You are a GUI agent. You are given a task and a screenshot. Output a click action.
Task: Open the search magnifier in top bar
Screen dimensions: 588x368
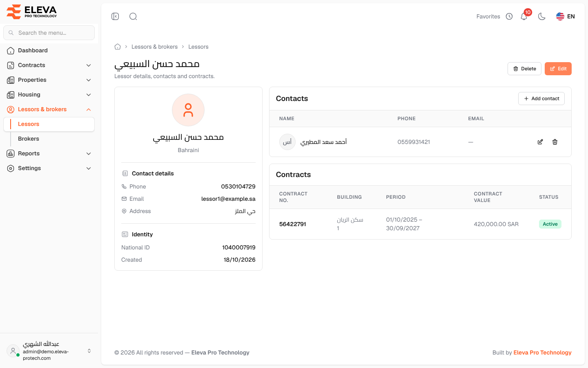133,16
